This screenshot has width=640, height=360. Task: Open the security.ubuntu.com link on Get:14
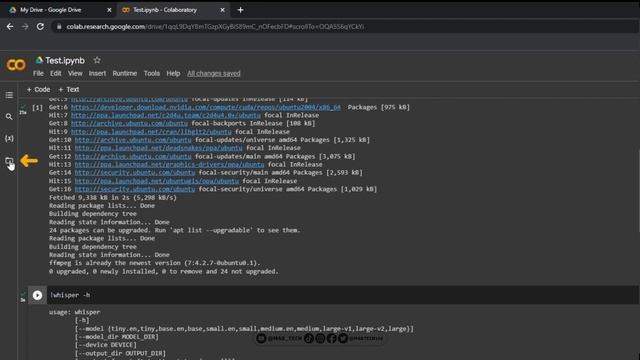click(135, 173)
